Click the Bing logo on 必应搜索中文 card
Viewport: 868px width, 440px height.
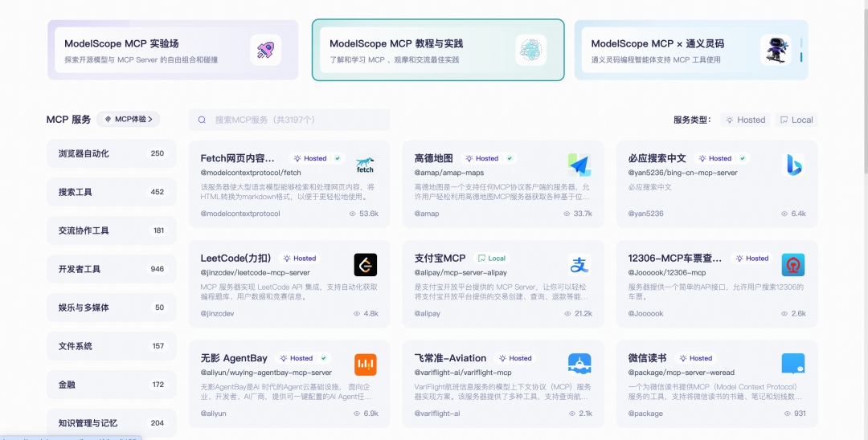pos(792,165)
